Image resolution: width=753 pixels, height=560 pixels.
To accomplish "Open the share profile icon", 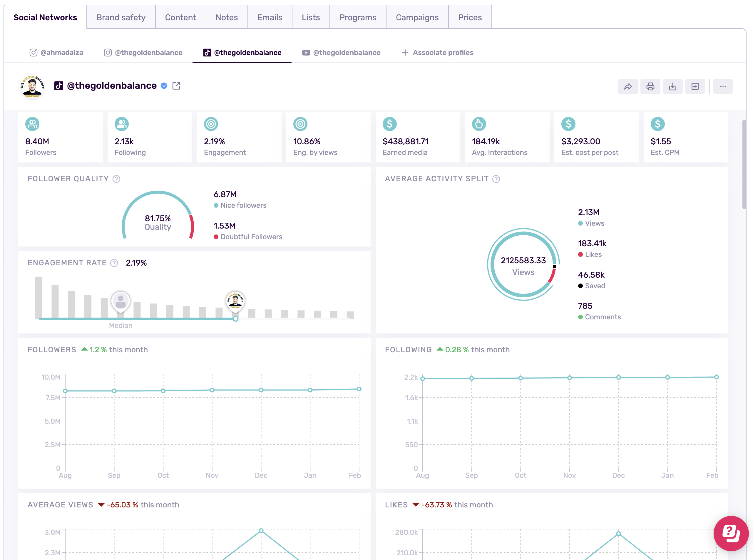I will coord(628,86).
